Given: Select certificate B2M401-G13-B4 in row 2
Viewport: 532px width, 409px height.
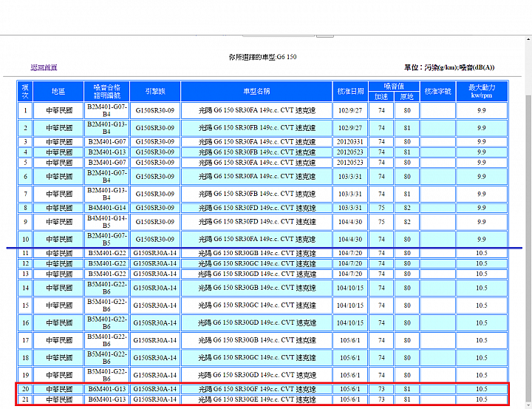Looking at the screenshot, I should (106, 128).
